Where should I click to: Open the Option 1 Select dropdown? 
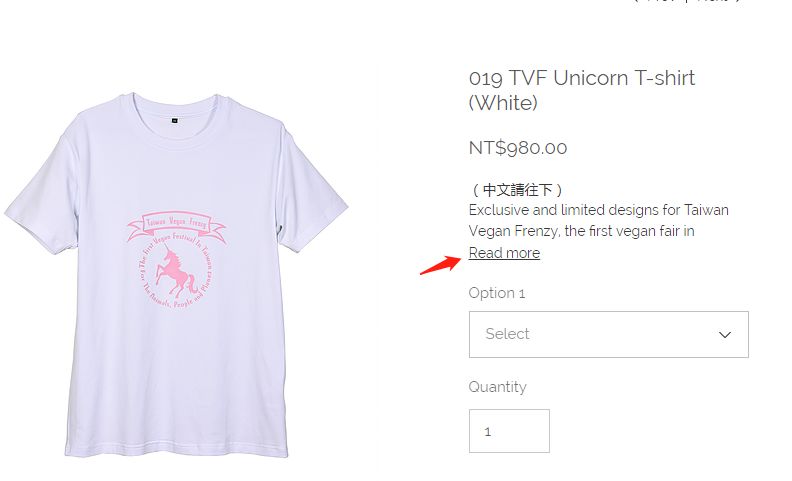[x=608, y=334]
